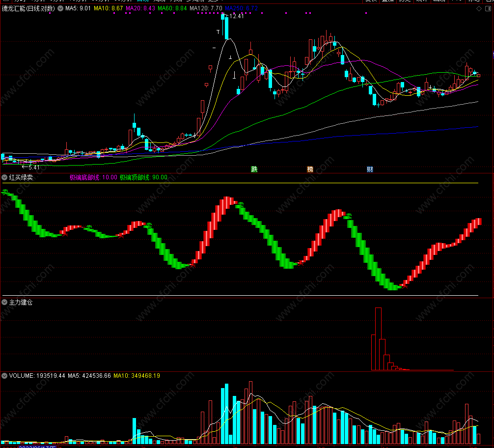Collapse the VOLUME indicator panel arrow

pyautogui.click(x=4, y=376)
